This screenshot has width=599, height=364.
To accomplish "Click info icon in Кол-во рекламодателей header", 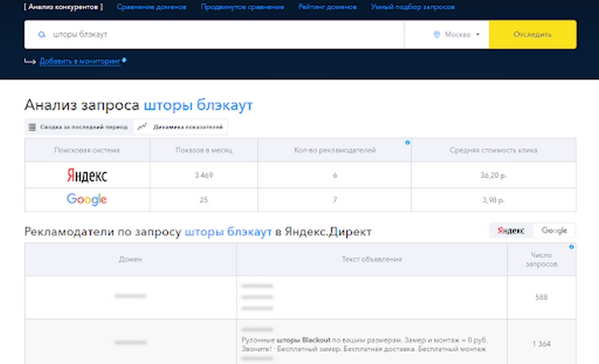I will pos(407,142).
